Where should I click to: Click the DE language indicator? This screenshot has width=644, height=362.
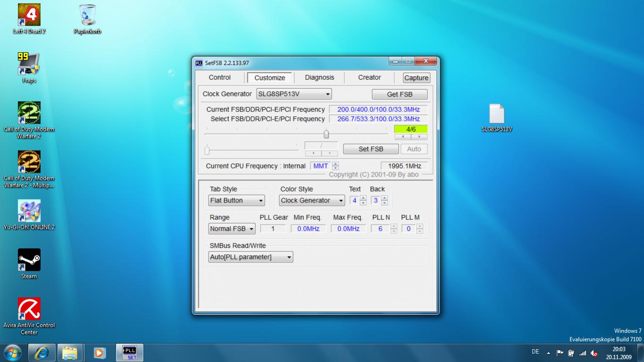(x=535, y=352)
